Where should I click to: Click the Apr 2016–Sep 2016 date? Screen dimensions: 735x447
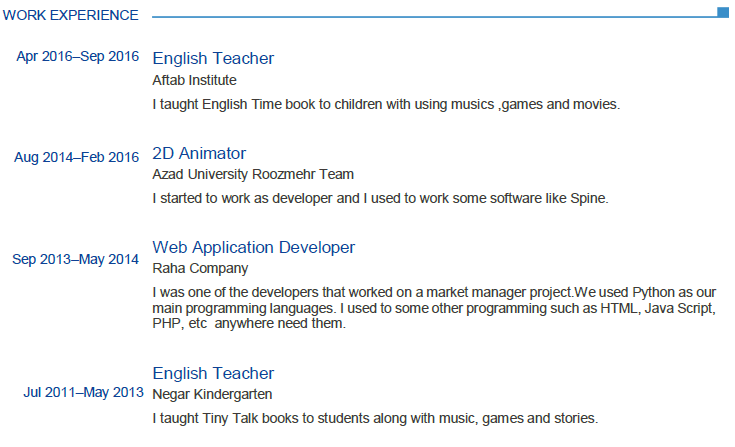(x=78, y=56)
